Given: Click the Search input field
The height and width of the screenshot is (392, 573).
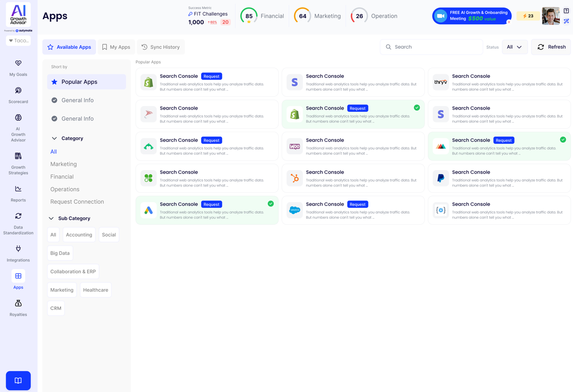Looking at the screenshot, I should point(435,47).
